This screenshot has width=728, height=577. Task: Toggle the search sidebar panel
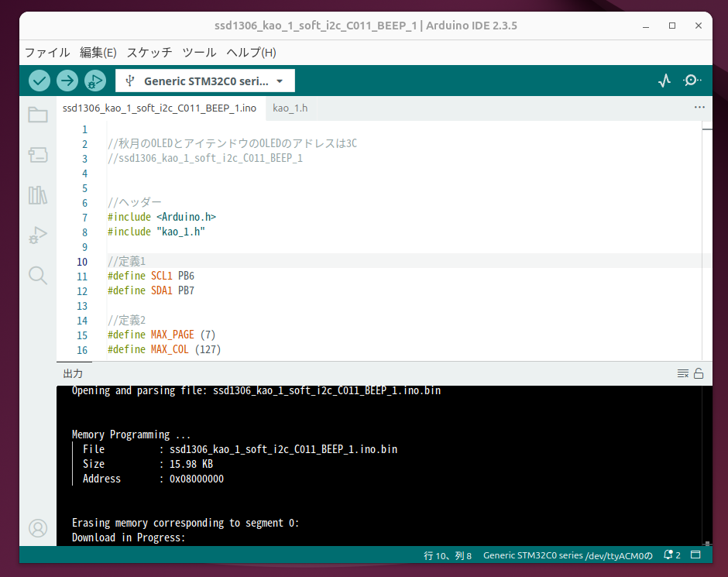point(38,276)
